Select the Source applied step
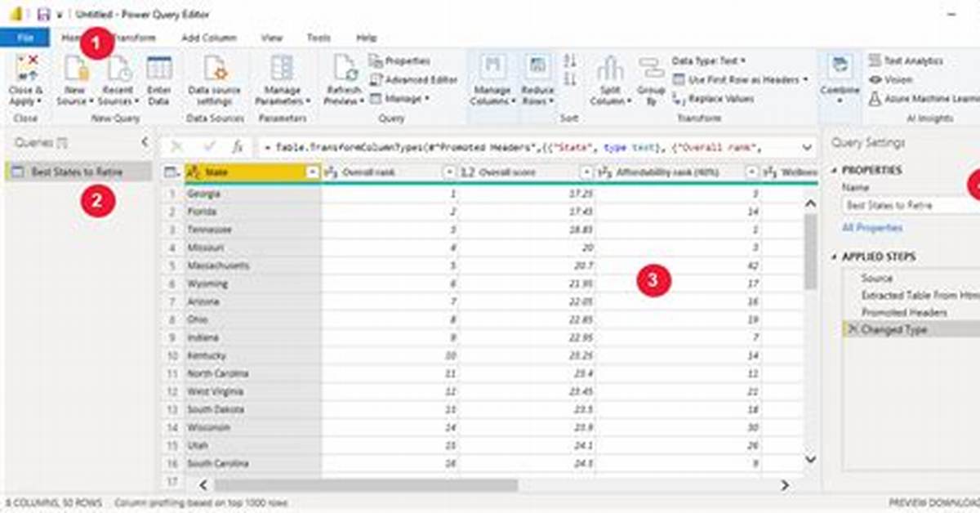 877,279
